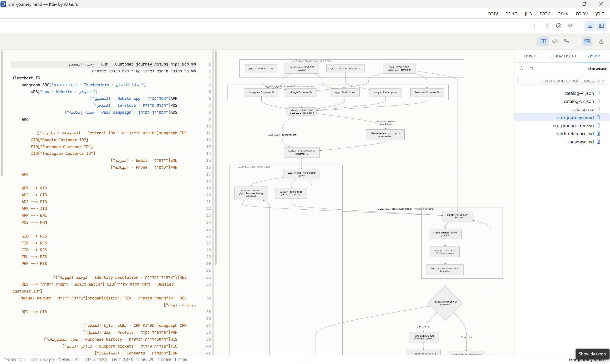The width and height of the screenshot is (610, 364).
Task: Click status bar line and column position
Action: pos(173,359)
